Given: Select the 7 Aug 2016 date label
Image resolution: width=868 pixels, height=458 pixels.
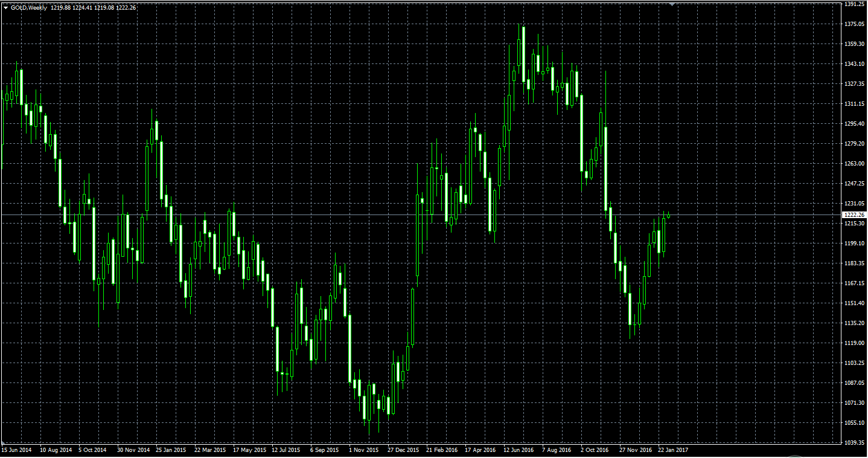Looking at the screenshot, I should pyautogui.click(x=557, y=450).
